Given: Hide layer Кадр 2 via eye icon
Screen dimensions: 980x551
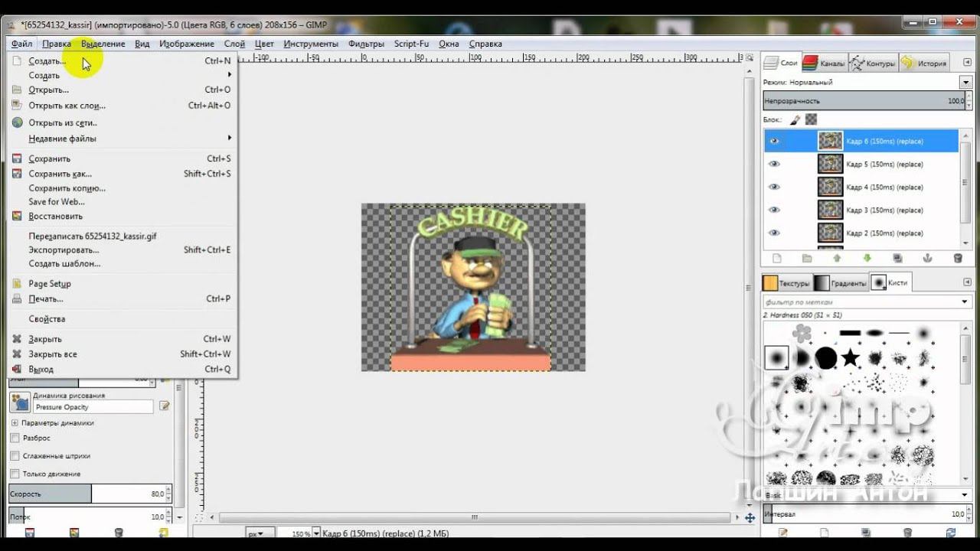Looking at the screenshot, I should click(x=774, y=233).
